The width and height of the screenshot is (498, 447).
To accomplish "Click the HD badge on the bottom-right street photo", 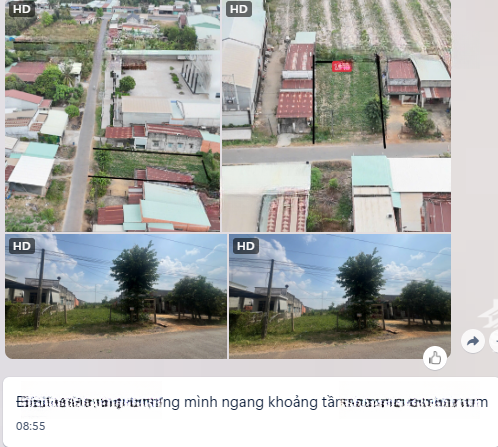I will [246, 246].
